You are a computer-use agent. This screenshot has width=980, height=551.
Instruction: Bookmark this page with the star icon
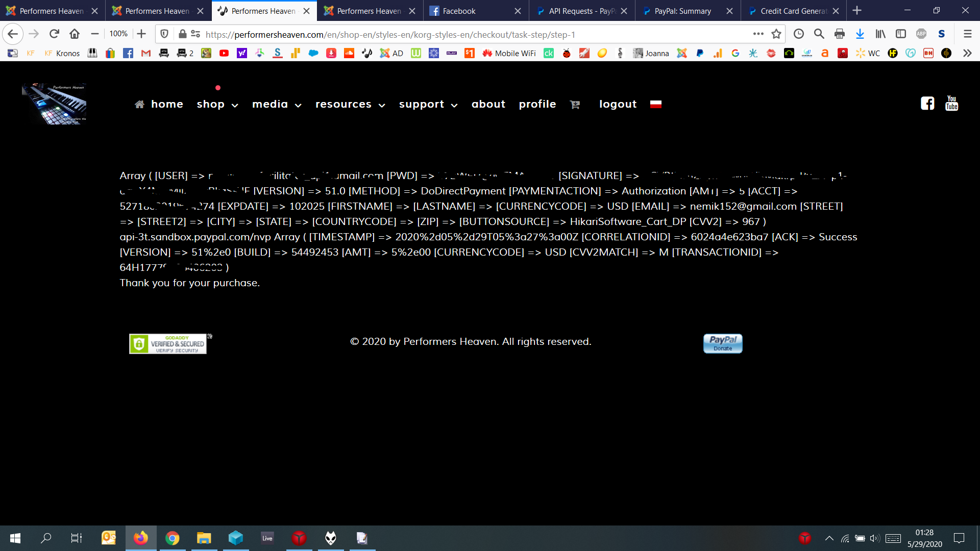pyautogui.click(x=776, y=34)
